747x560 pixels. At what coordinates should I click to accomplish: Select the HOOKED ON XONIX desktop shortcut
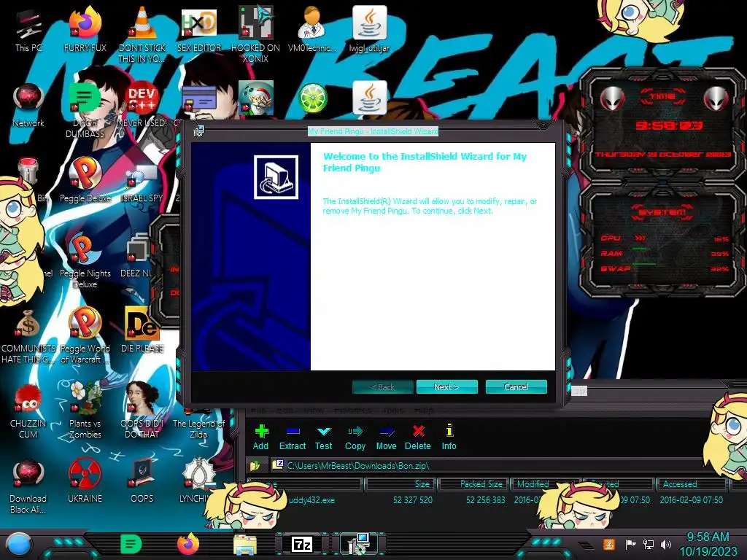click(255, 34)
